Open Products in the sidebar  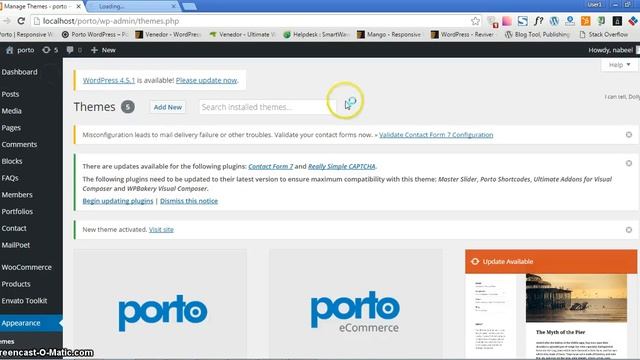pos(16,284)
